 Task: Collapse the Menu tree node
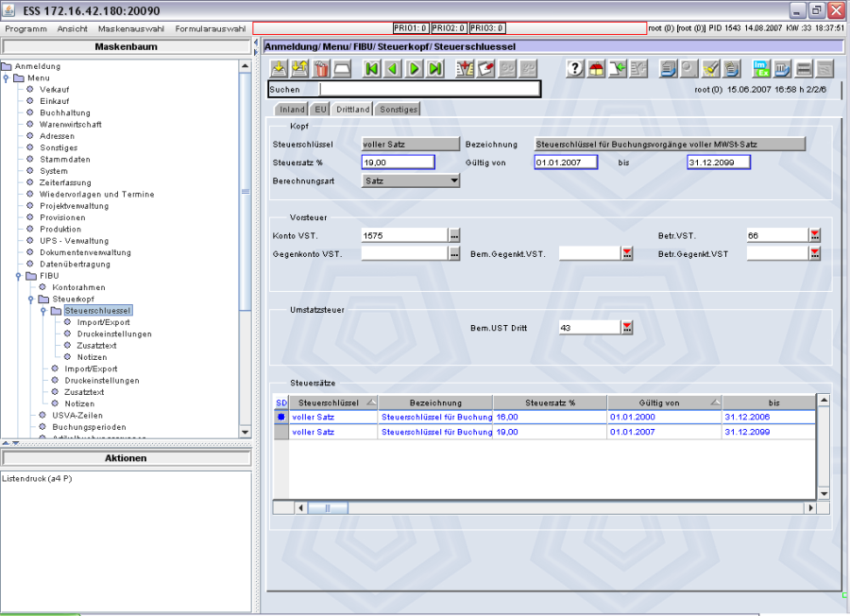click(x=6, y=78)
